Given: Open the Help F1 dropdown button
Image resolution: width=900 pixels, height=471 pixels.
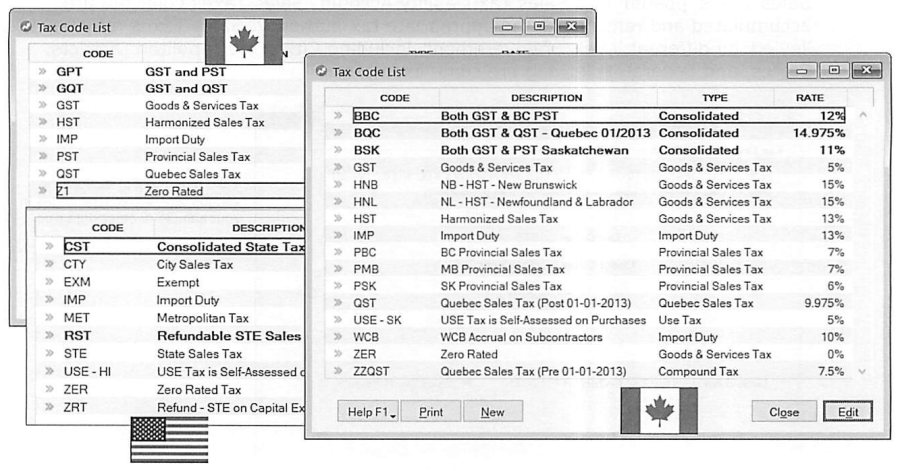Looking at the screenshot, I should tap(368, 412).
